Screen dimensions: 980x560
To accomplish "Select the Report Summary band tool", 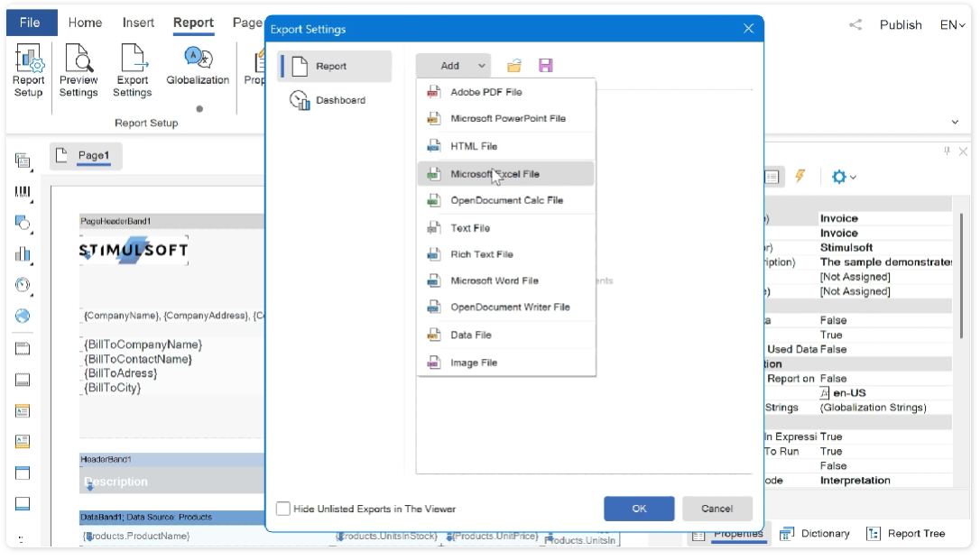I will (x=23, y=380).
